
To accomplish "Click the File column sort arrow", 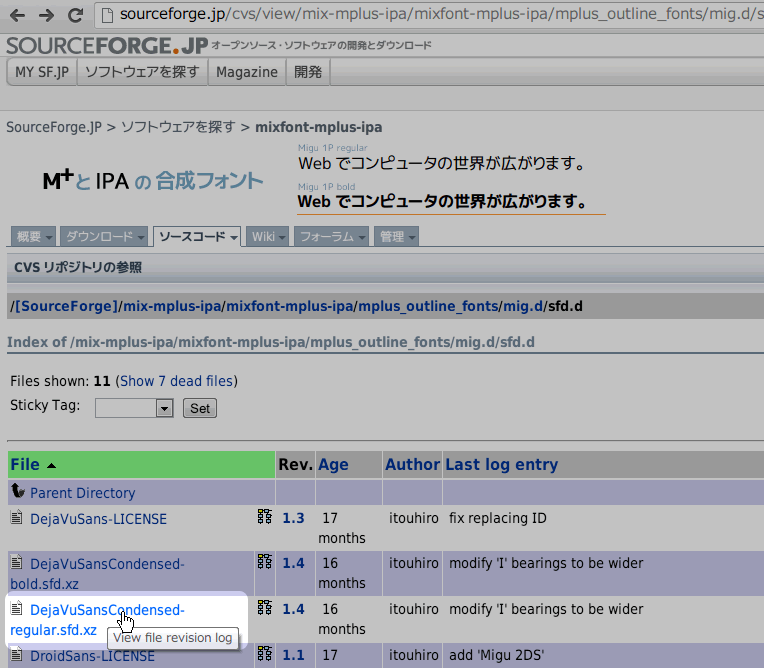I will pos(51,466).
